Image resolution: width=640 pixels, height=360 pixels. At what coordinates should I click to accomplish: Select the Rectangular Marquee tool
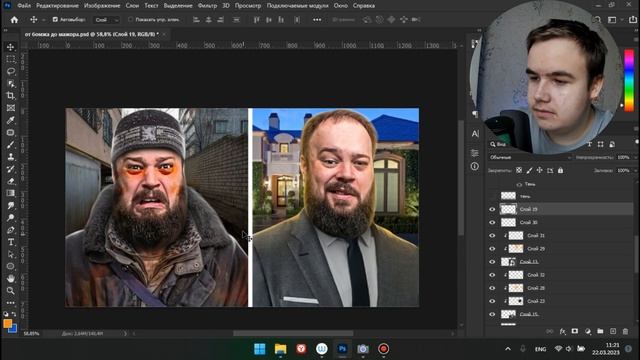coord(11,59)
